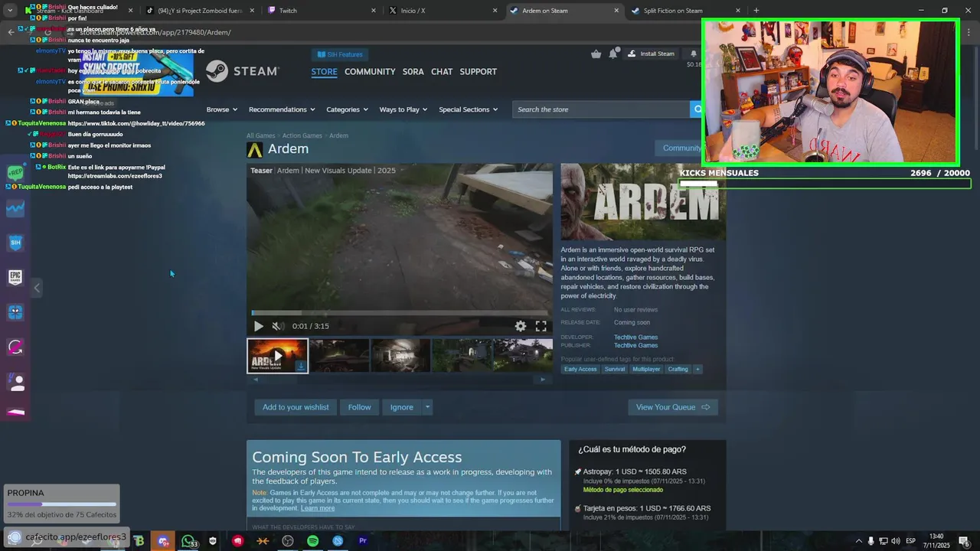
Task: Open the Community Hub button
Action: [x=681, y=148]
